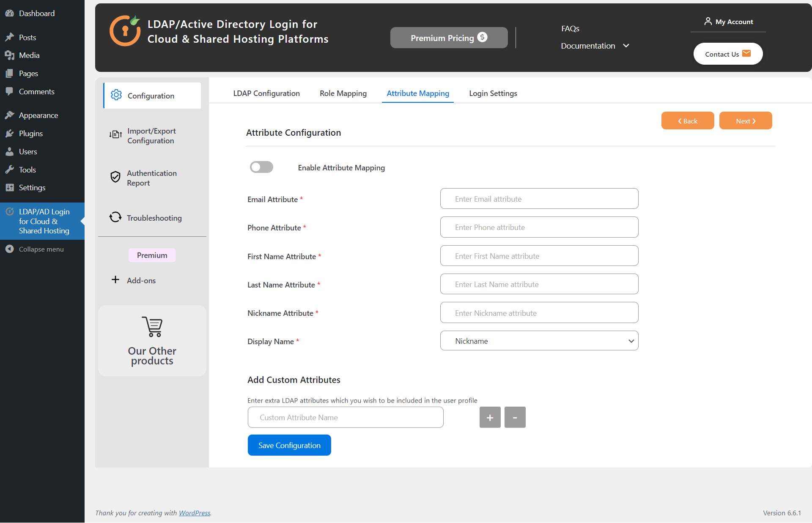The image size is (812, 523).
Task: Open Our Other products card
Action: tap(152, 341)
